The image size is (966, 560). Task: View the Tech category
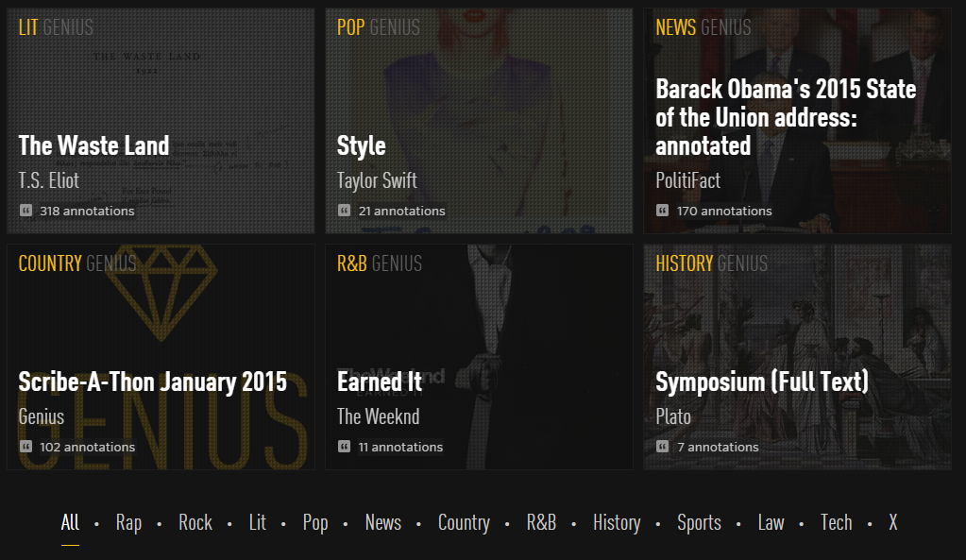point(836,522)
